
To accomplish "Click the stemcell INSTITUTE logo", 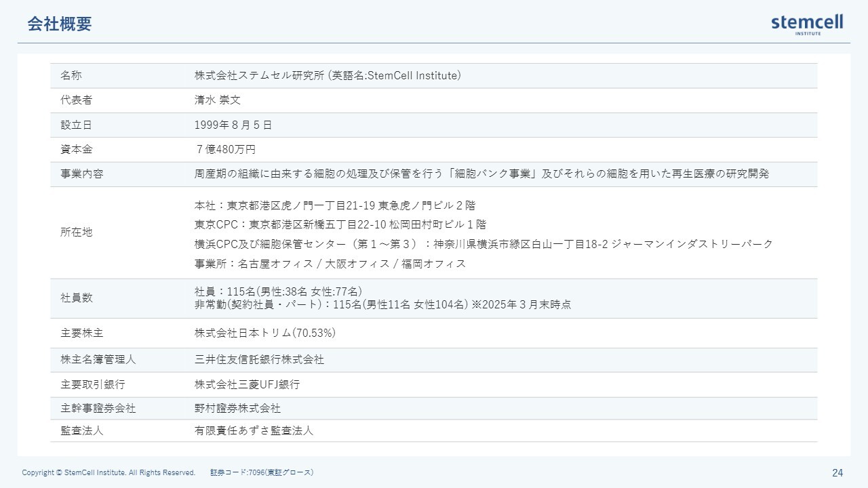I will (807, 24).
